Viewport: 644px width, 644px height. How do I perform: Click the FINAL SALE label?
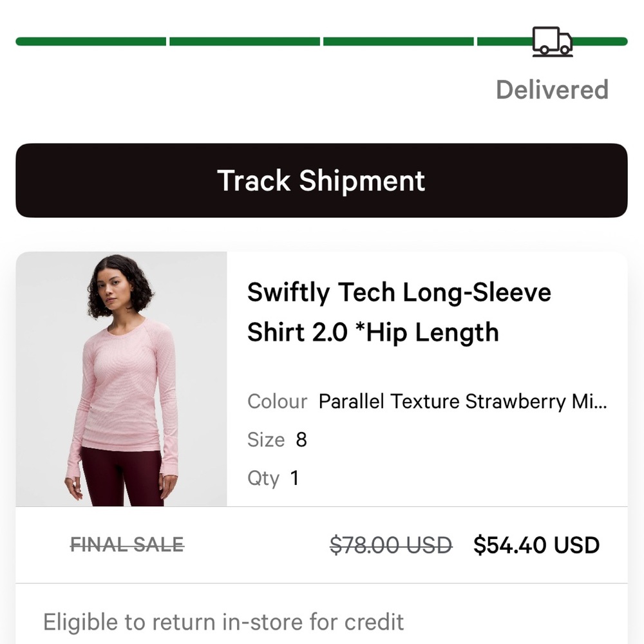(x=126, y=545)
